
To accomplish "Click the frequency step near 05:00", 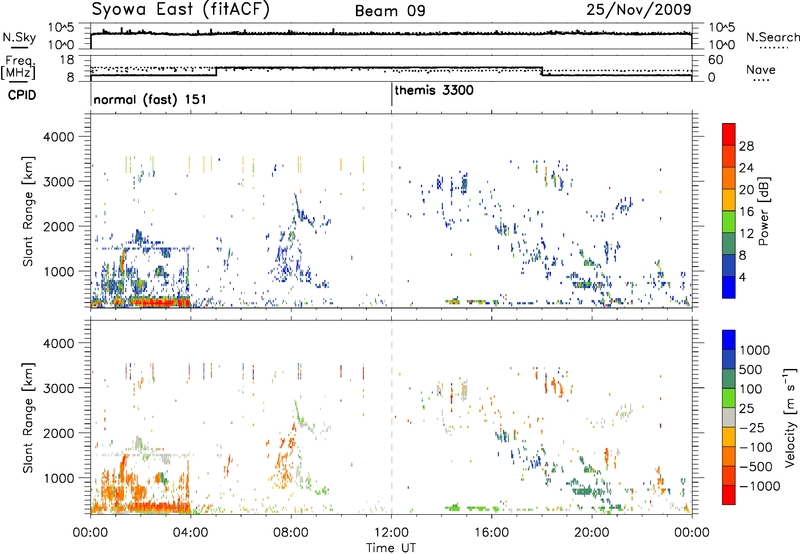I will (216, 71).
